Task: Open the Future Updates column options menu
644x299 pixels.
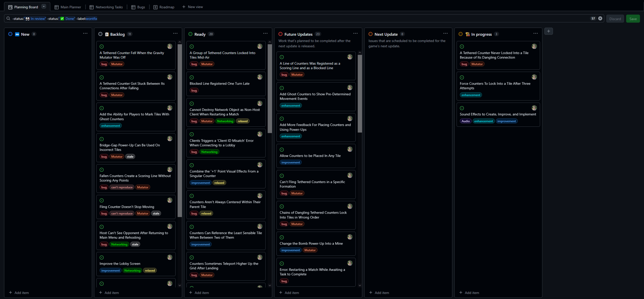Action: click(x=355, y=33)
